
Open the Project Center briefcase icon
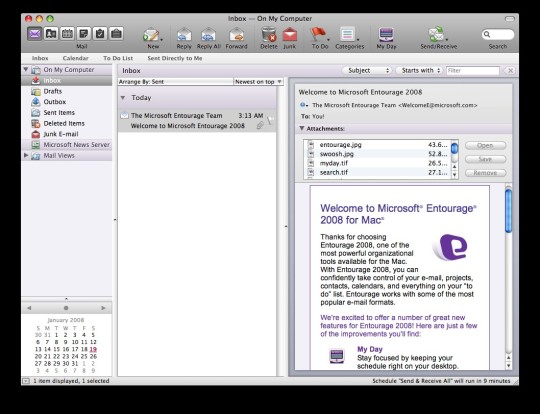coord(116,34)
